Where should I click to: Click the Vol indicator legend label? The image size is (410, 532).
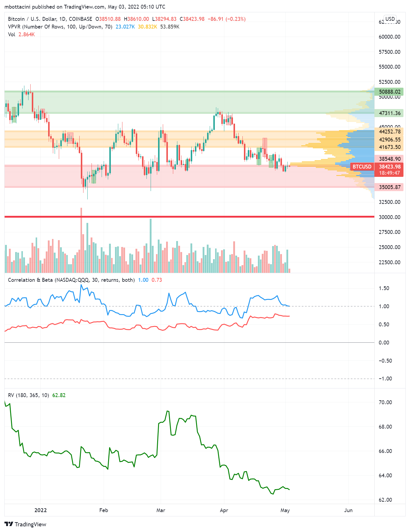(x=12, y=34)
